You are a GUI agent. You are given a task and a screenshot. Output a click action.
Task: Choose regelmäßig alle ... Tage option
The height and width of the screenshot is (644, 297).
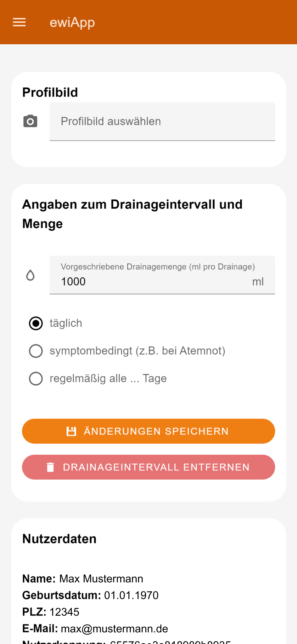click(x=36, y=379)
